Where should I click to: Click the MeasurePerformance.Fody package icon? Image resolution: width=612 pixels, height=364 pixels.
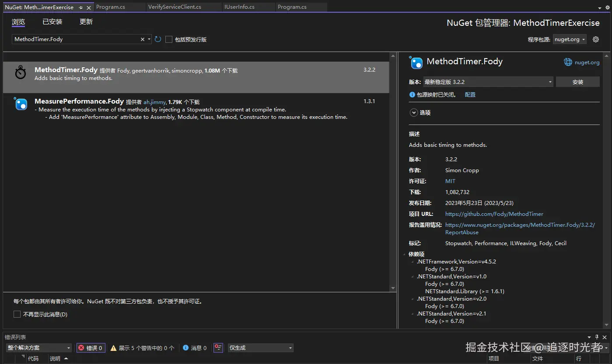(x=21, y=104)
